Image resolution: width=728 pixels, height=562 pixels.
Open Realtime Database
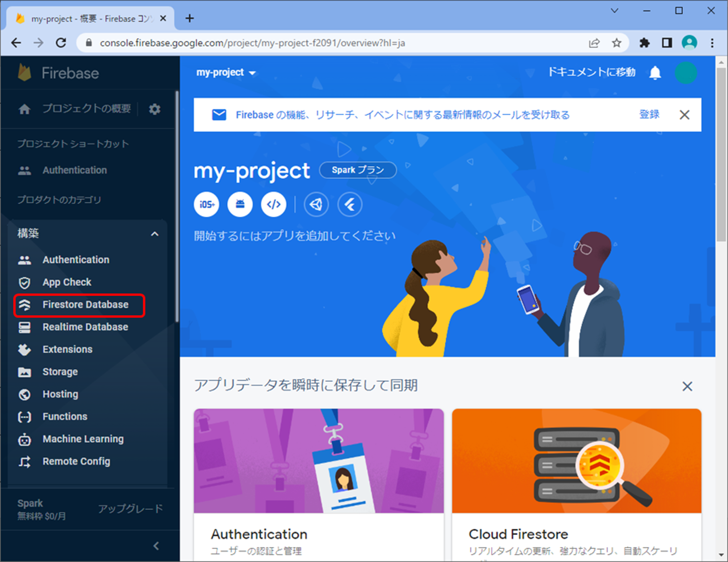pyautogui.click(x=73, y=327)
